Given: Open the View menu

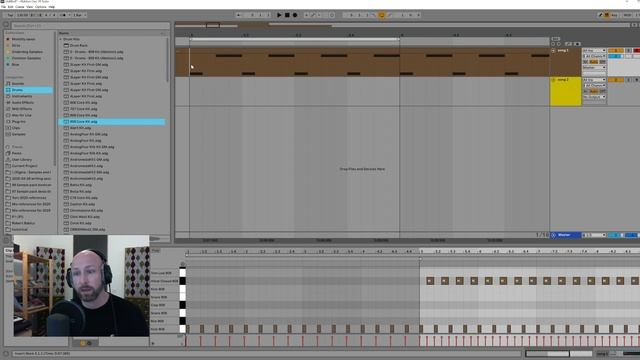Looking at the screenshot, I should (30, 7).
